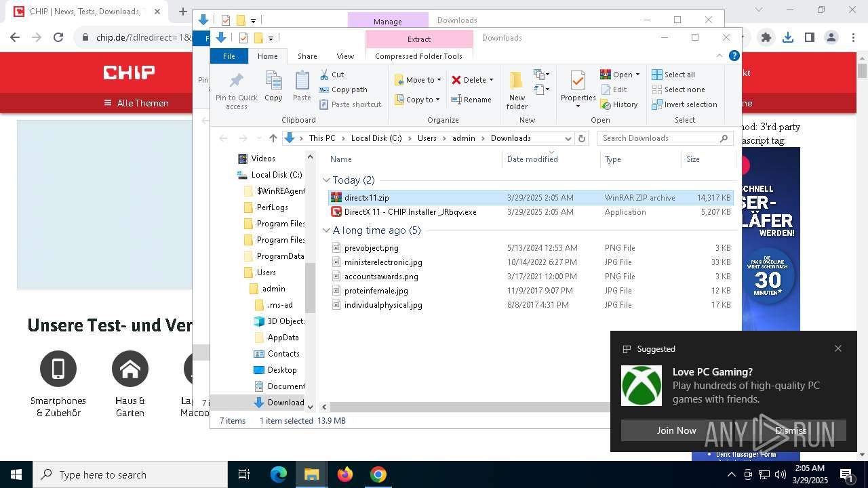Click Local Disk (C:) breadcrumb

coord(376,138)
